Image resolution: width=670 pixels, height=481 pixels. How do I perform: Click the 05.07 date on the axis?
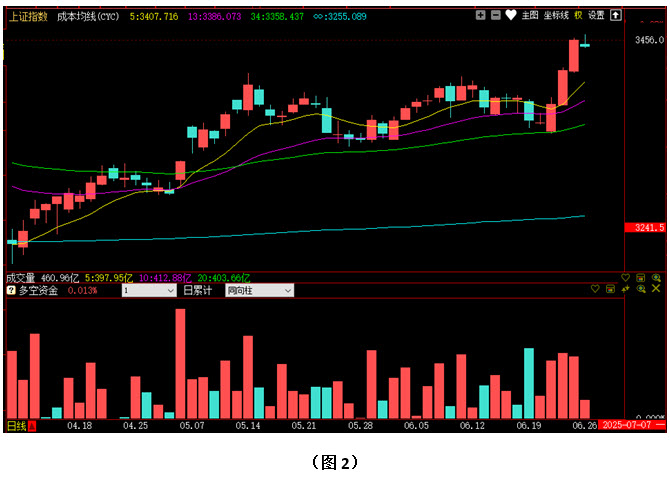[192, 425]
